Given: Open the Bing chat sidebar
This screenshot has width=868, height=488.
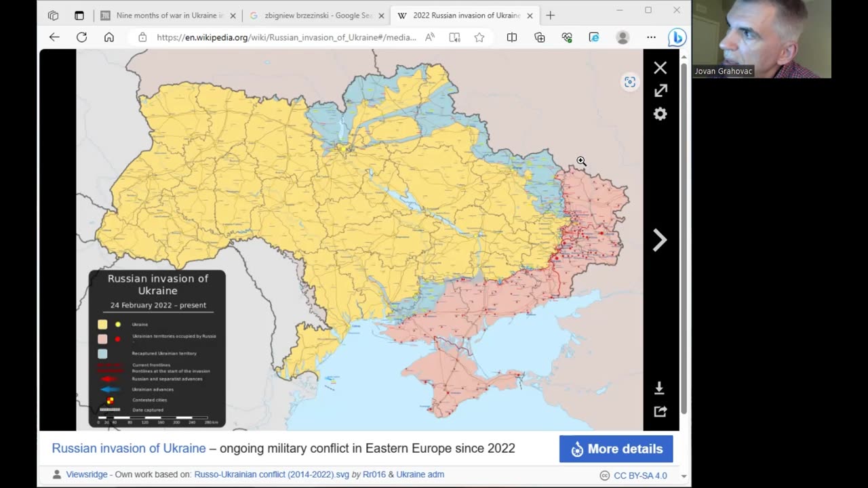Looking at the screenshot, I should pos(677,38).
